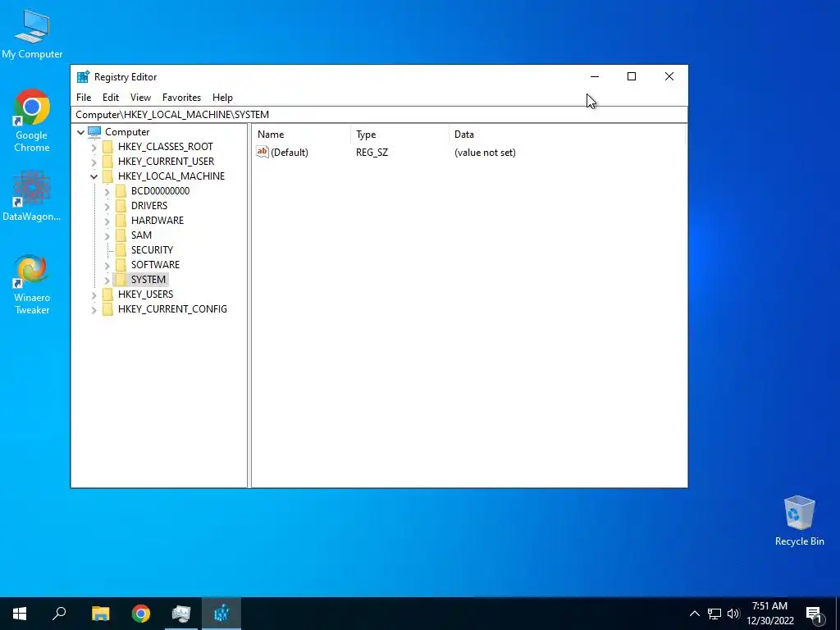Click the (value not set) data cell
This screenshot has width=840, height=630.
(x=485, y=152)
